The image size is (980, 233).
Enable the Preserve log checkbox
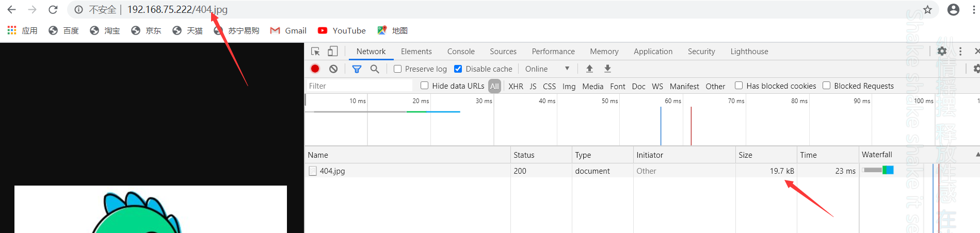click(x=397, y=69)
